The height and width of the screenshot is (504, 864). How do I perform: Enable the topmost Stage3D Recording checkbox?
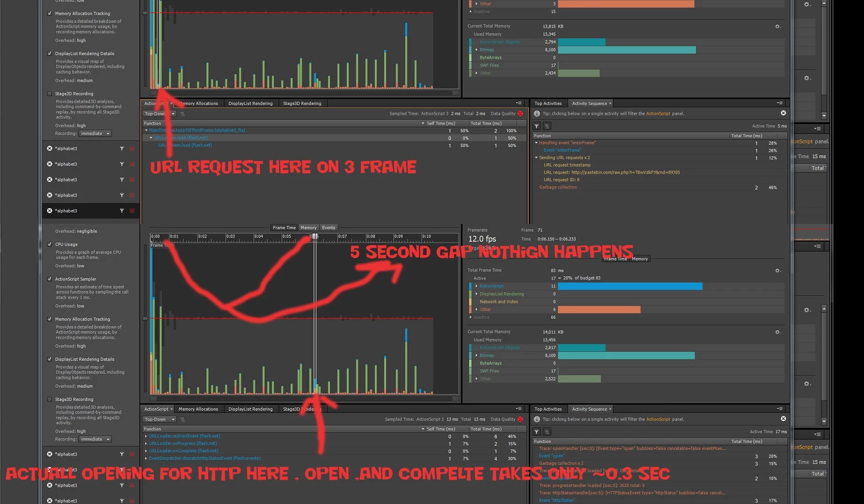[49, 93]
